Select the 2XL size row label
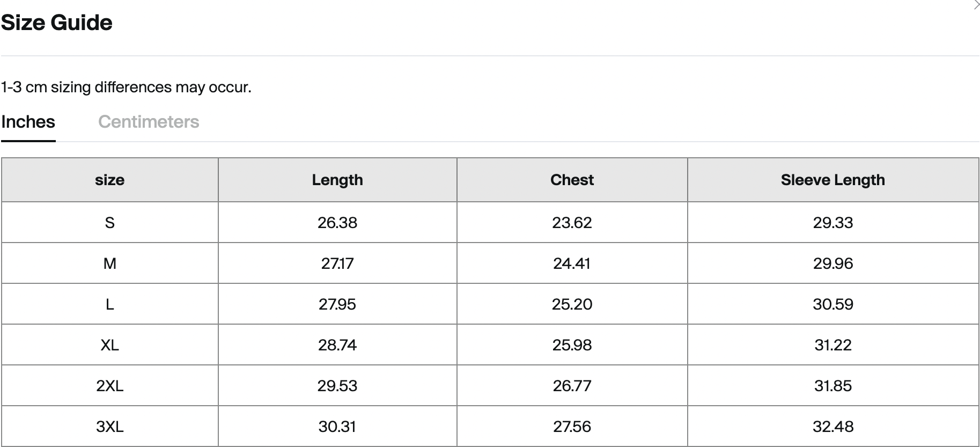980x447 pixels. 109,386
